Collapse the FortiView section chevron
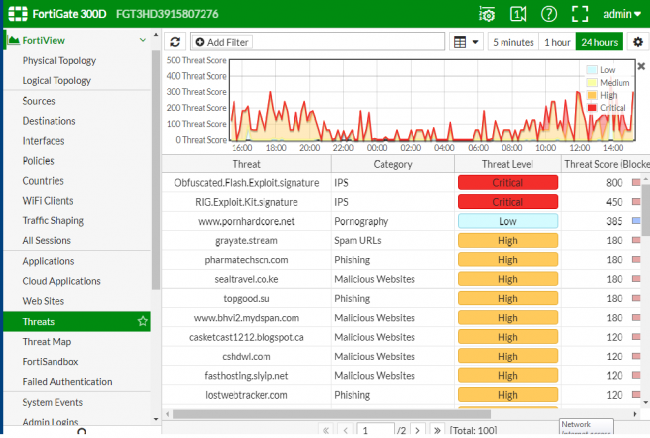 pyautogui.click(x=143, y=40)
